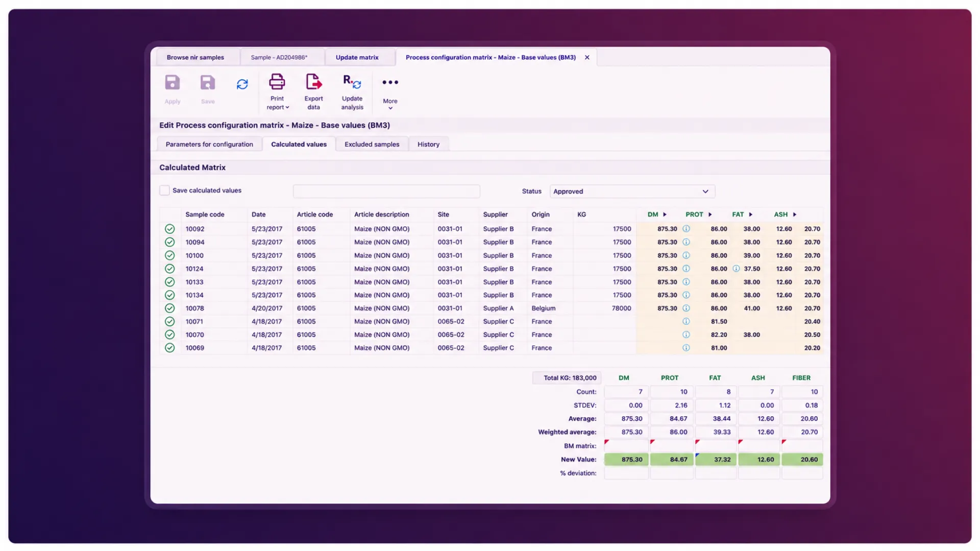Switch to Sample - AD204986 tab
980x551 pixels.
(279, 58)
